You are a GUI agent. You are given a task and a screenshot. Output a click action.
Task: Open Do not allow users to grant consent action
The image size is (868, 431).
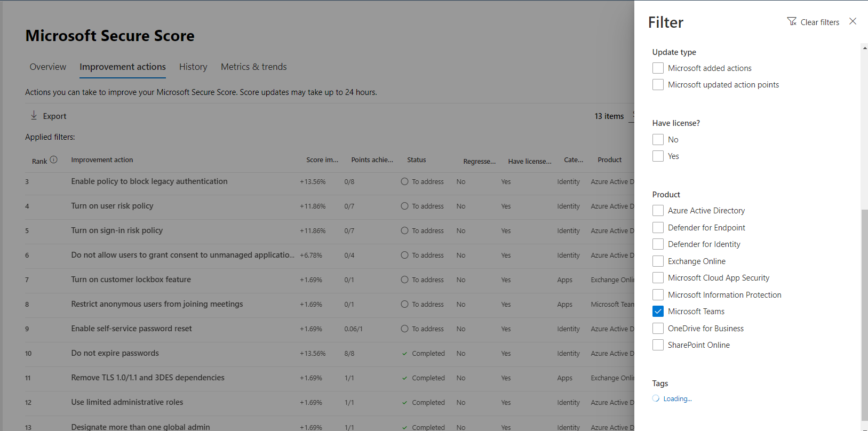point(182,255)
